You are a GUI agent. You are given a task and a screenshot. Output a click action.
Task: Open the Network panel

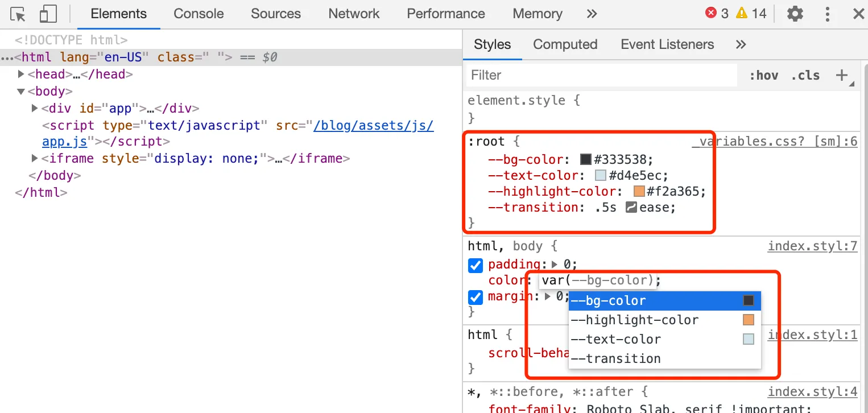coord(353,14)
